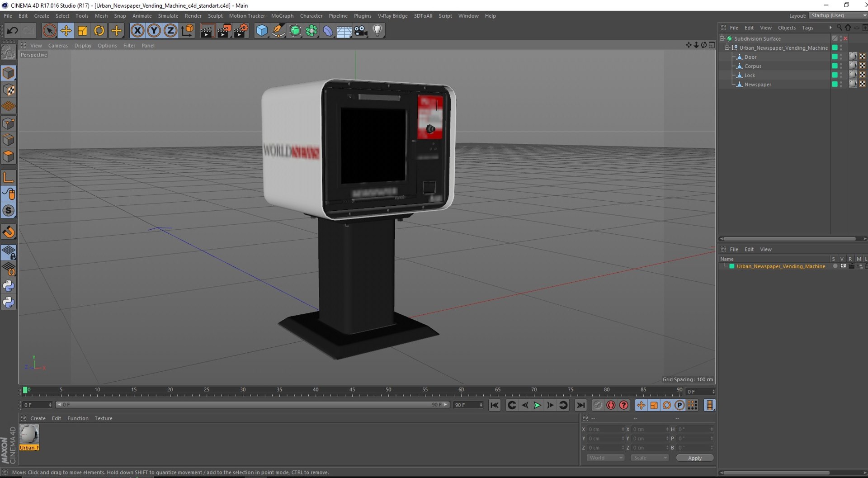Switch to Texture mode icon
The width and height of the screenshot is (868, 478).
(x=9, y=90)
